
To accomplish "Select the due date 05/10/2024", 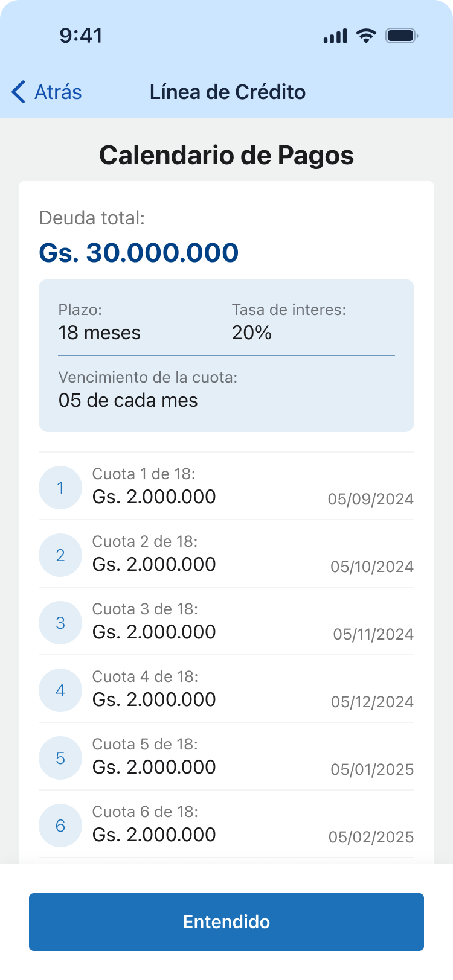I will click(372, 567).
